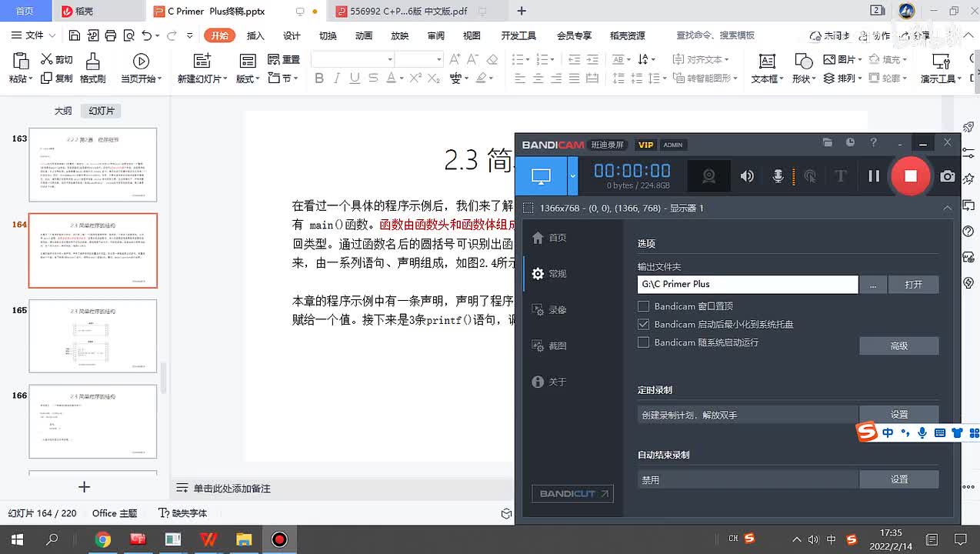The height and width of the screenshot is (554, 980).
Task: Open the 设计 ribbon tab
Action: point(292,35)
